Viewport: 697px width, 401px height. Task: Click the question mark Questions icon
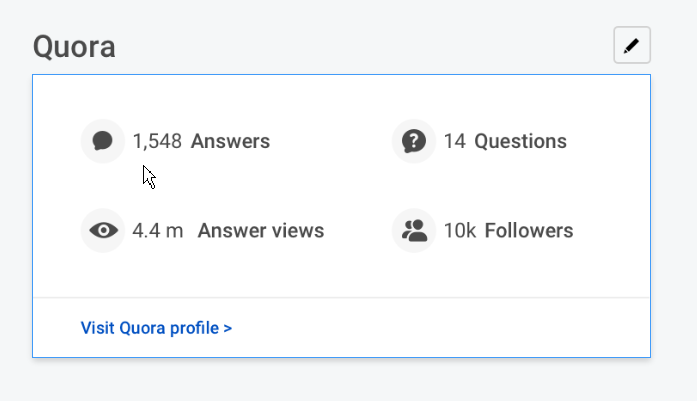413,141
